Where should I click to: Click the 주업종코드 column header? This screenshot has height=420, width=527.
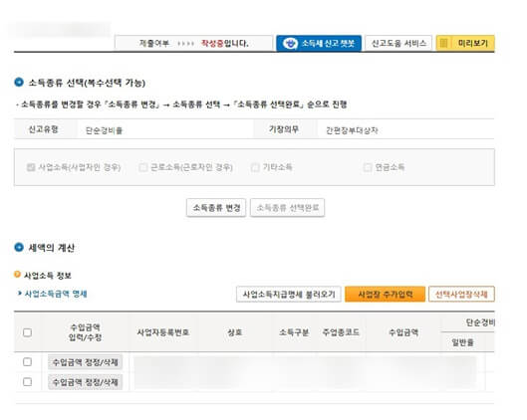tap(341, 332)
